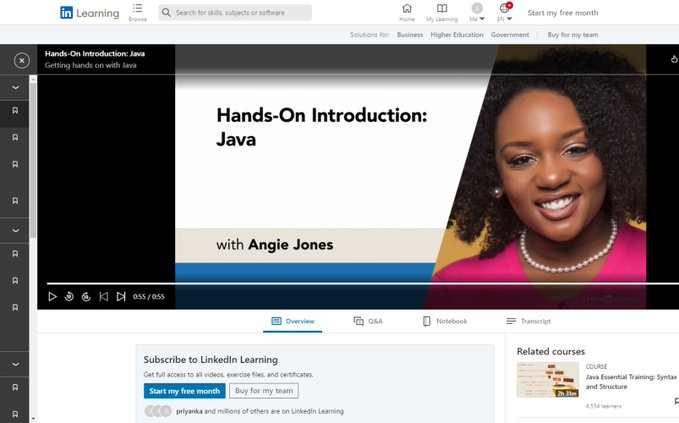Click Start my free month button
Viewport: 679px width, 423px height.
[x=184, y=391]
